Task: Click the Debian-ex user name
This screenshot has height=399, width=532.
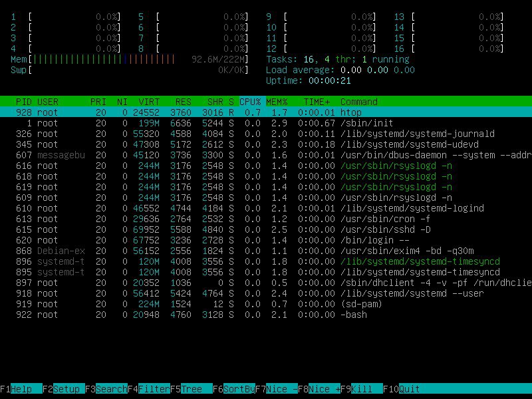Action: pyautogui.click(x=61, y=251)
